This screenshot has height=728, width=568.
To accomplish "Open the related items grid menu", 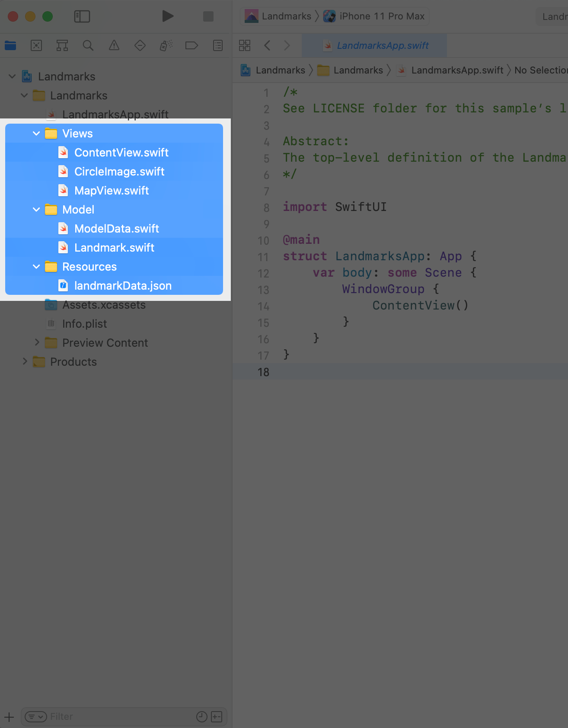I will (x=245, y=45).
